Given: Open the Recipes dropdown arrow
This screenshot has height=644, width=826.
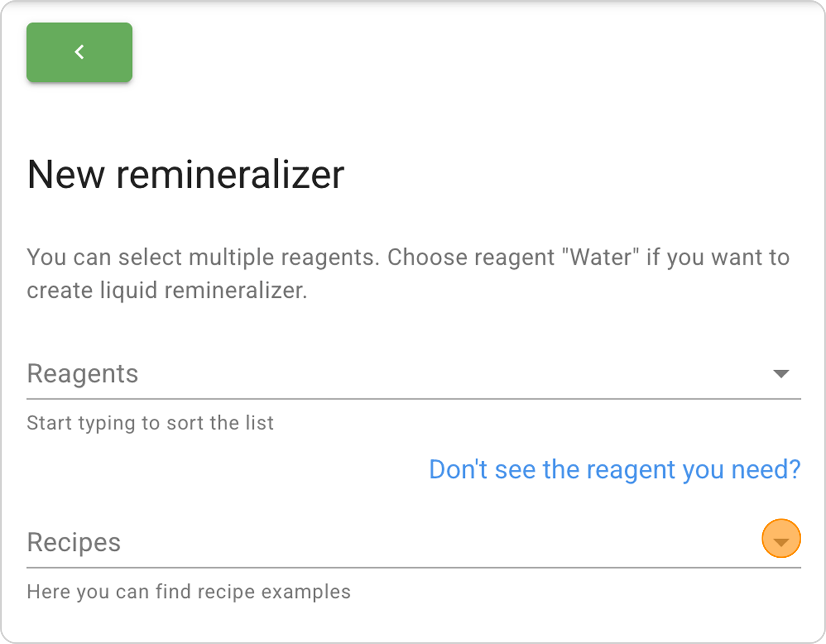Looking at the screenshot, I should [781, 542].
